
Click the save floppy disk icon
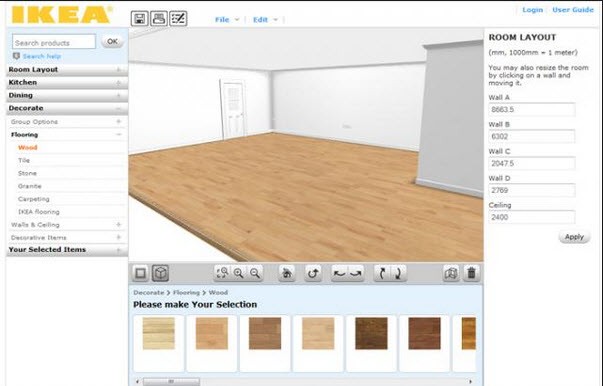click(x=140, y=18)
